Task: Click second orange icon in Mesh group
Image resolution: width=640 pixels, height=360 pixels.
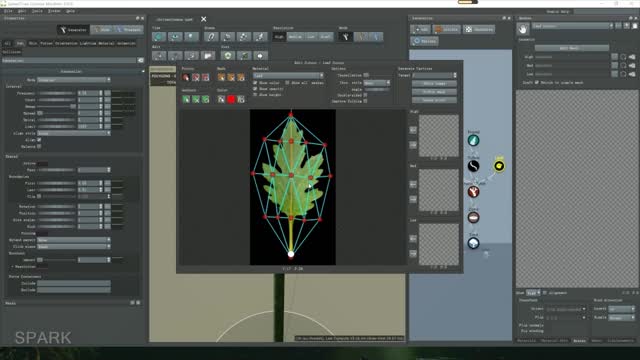Action: coord(231,77)
